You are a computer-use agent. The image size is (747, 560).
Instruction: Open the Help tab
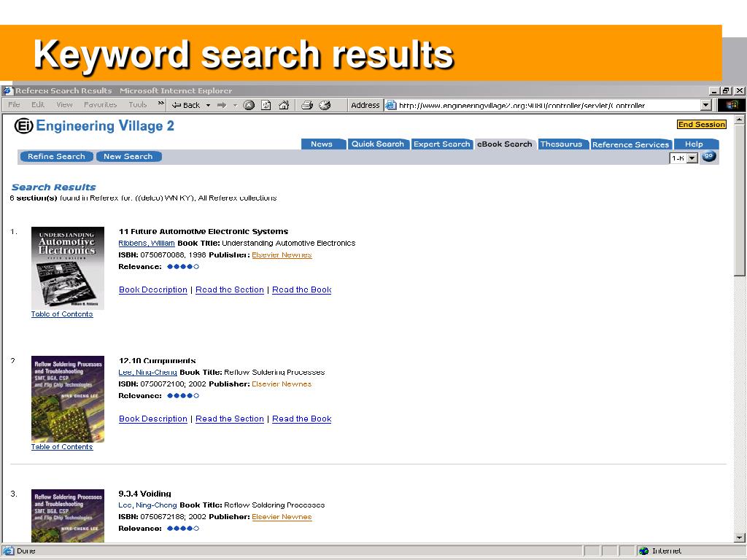pyautogui.click(x=695, y=144)
